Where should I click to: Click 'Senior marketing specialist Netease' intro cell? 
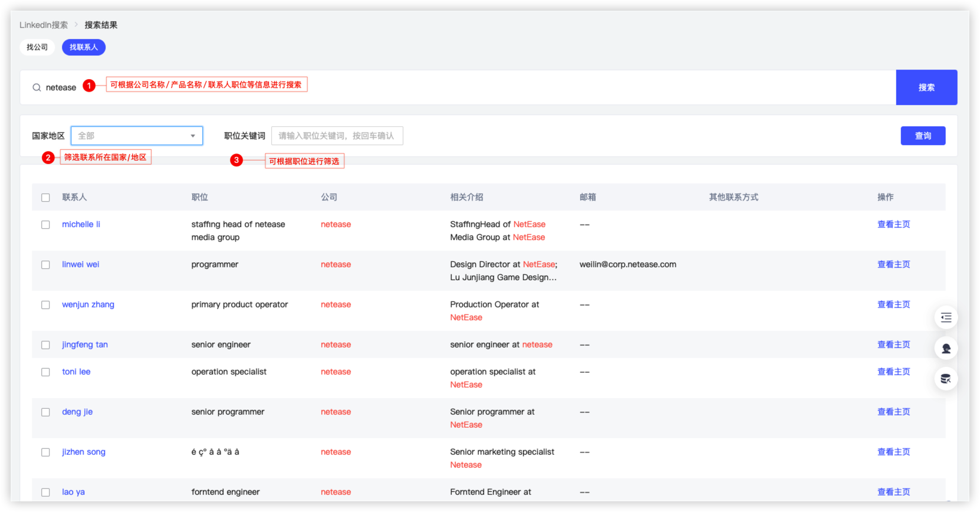pos(502,458)
